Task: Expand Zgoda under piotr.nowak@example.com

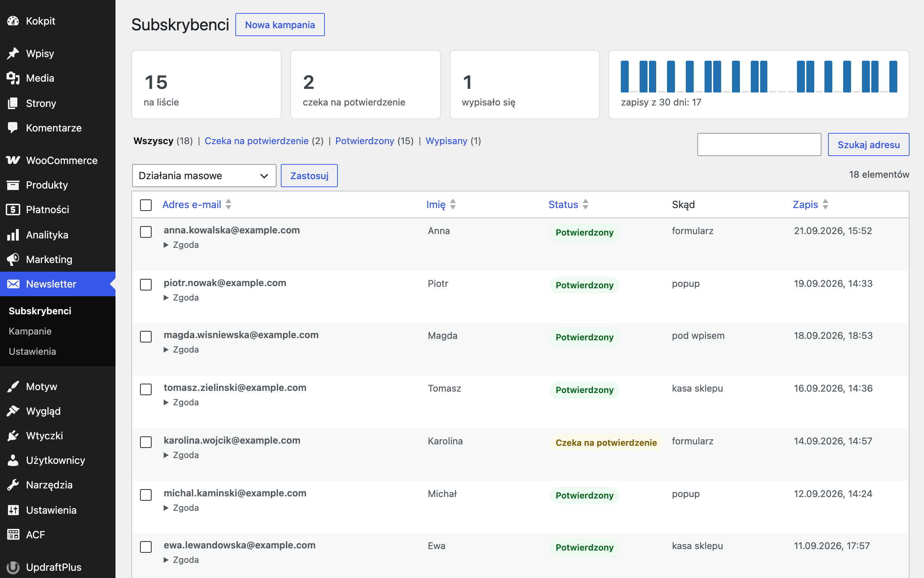Action: (181, 297)
